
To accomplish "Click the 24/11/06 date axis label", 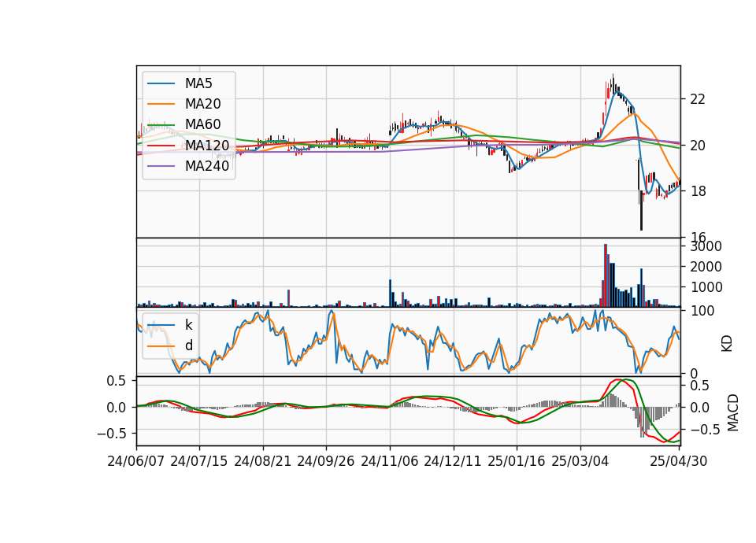I will pos(390,461).
